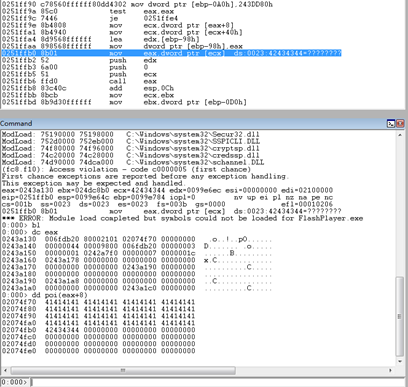This screenshot has width=408, height=387.
Task: Click the ModLoad line for schannel.DLL
Action: [133, 162]
